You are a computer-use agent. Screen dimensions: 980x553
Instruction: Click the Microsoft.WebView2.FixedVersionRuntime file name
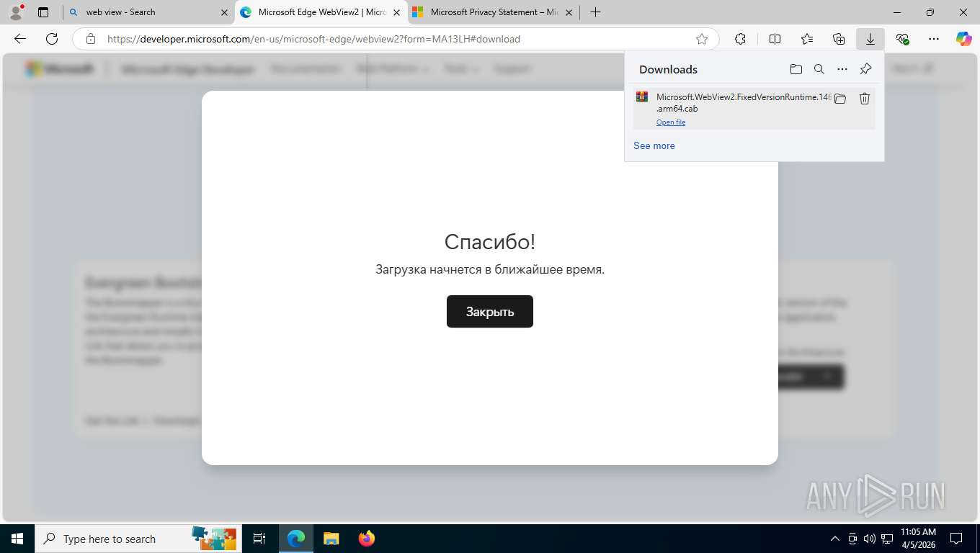pyautogui.click(x=744, y=102)
